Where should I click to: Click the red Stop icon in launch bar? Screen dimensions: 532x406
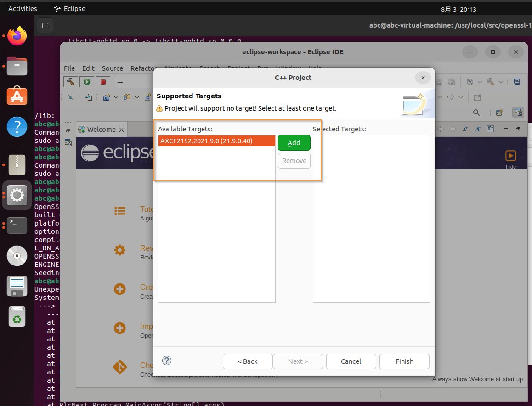103,82
